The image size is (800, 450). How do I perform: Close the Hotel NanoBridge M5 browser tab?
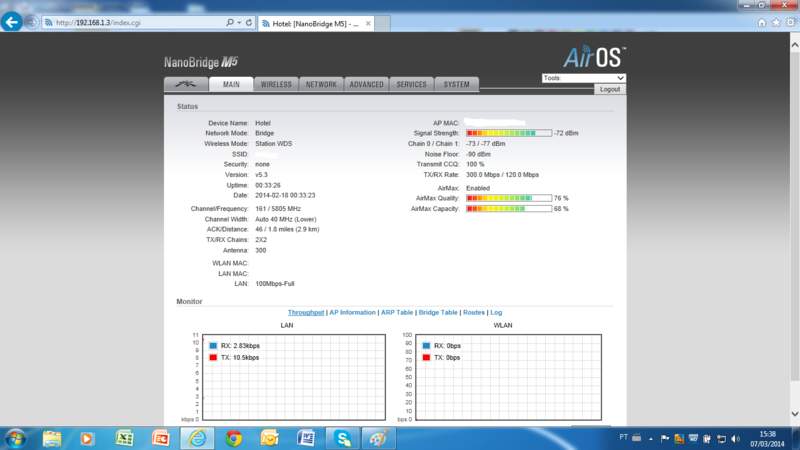click(x=368, y=23)
